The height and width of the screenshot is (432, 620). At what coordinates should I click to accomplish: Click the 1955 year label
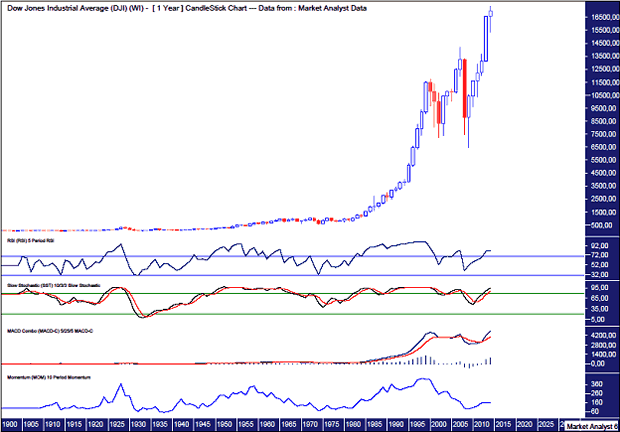246,424
